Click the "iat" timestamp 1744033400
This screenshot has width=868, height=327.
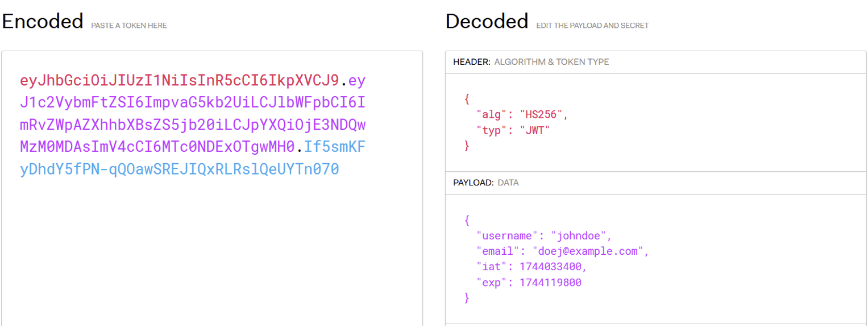point(553,267)
